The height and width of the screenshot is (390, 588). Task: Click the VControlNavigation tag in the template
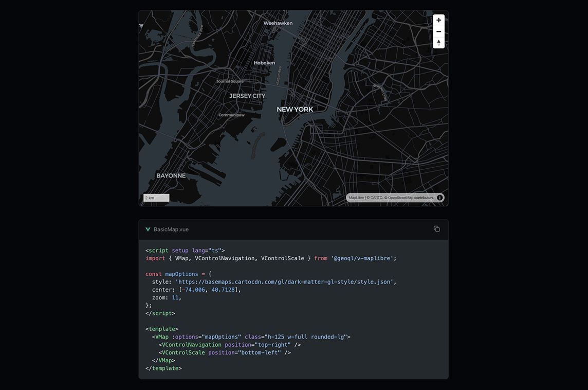191,345
